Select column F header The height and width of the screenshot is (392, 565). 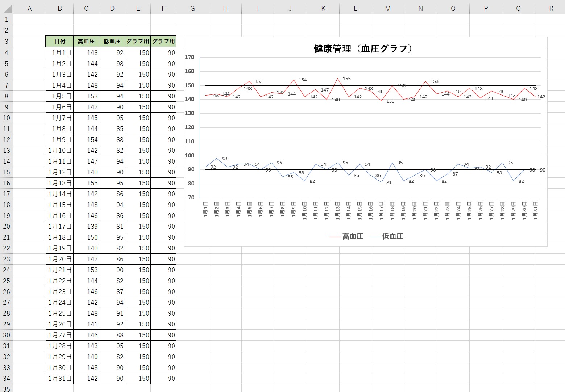tap(163, 8)
